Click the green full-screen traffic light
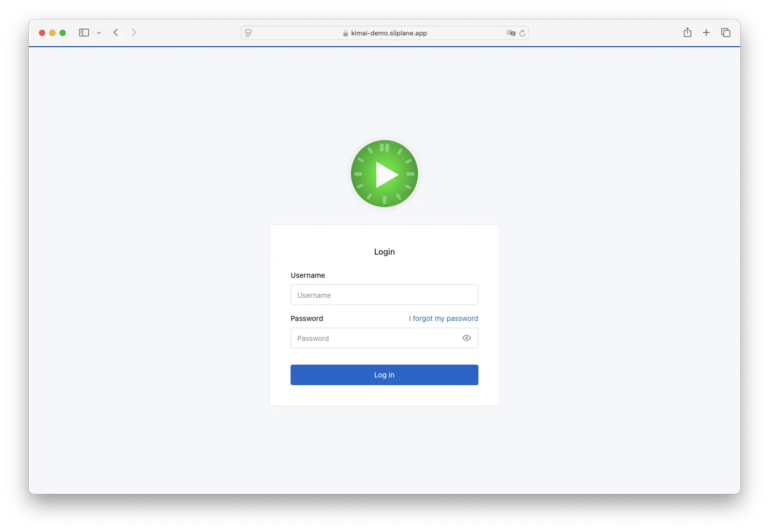Image resolution: width=769 pixels, height=532 pixels. [x=63, y=32]
